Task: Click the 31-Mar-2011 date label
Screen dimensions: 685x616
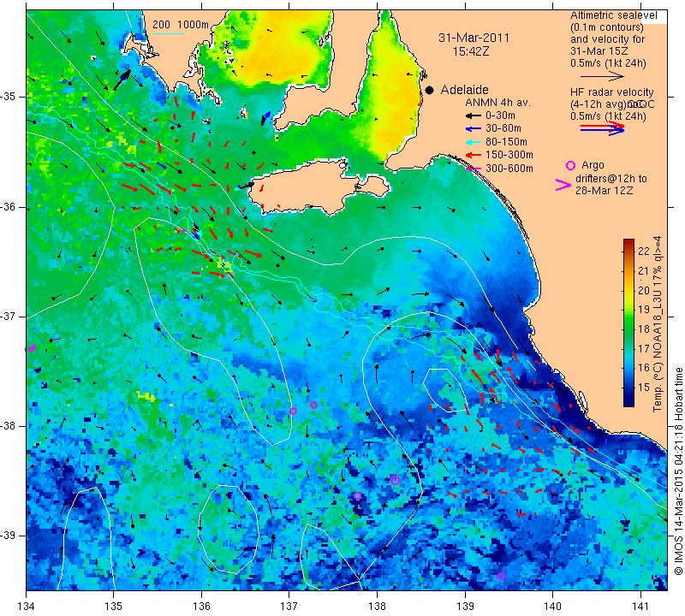Action: coord(474,38)
